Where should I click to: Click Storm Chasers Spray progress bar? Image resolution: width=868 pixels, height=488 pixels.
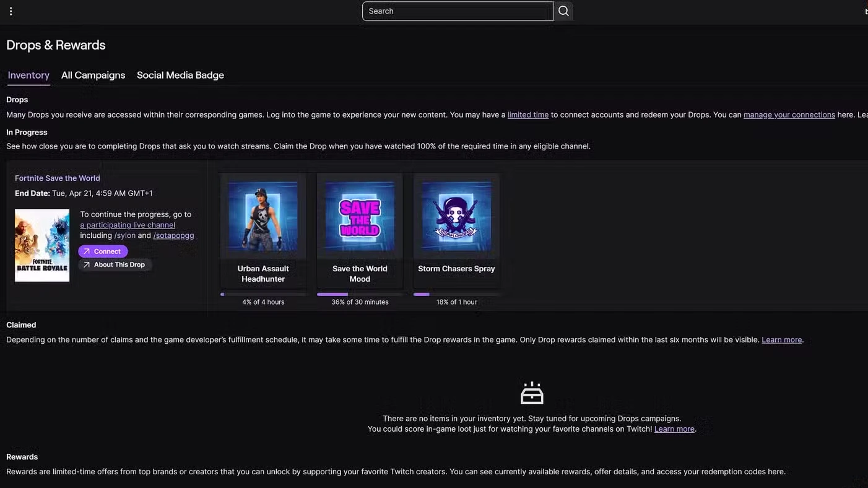[x=456, y=294]
